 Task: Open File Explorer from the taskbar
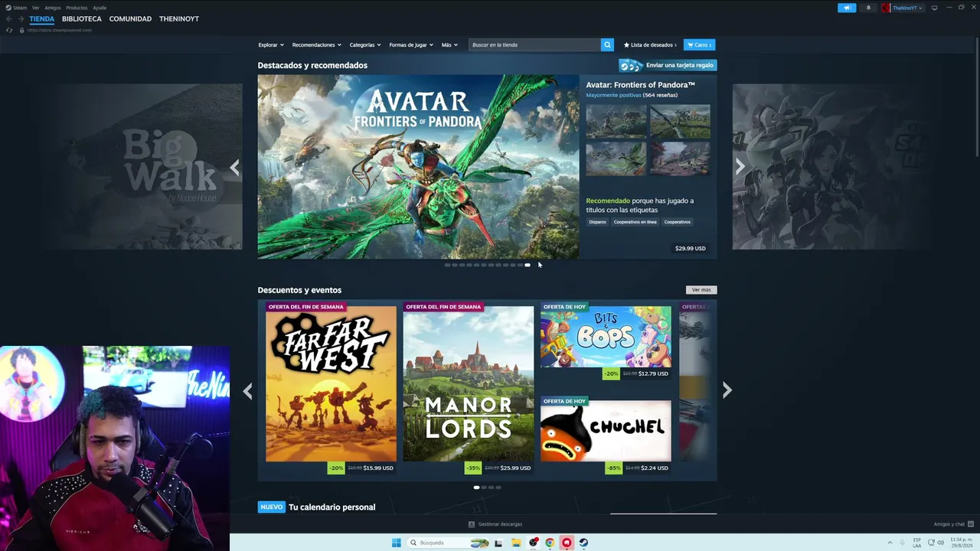[516, 543]
